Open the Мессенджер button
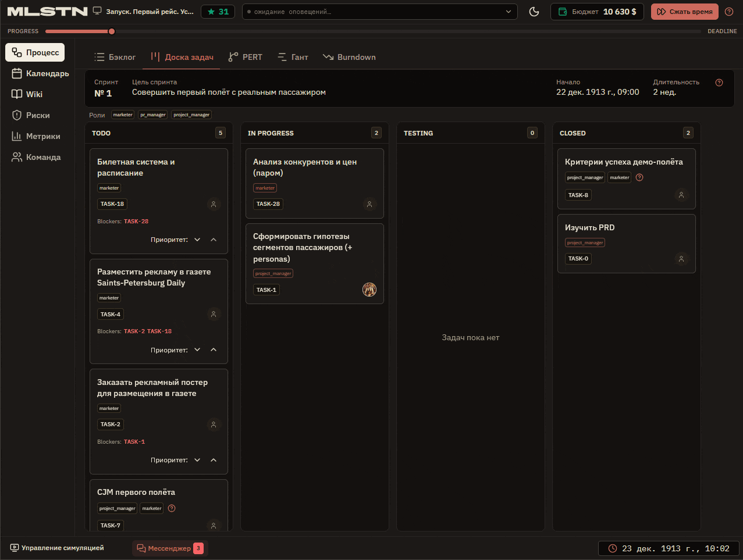Viewport: 743px width, 560px height. pyautogui.click(x=170, y=548)
